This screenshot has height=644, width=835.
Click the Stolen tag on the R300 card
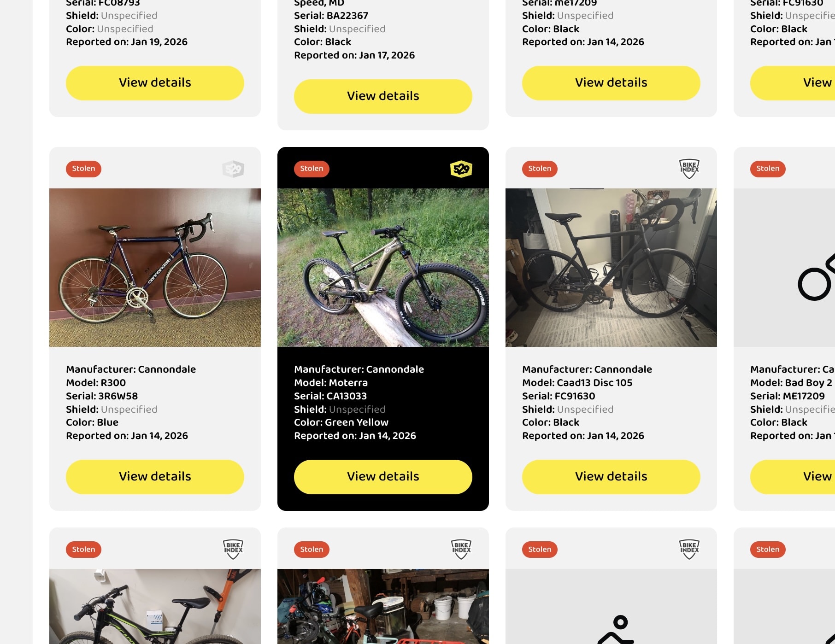[83, 169]
